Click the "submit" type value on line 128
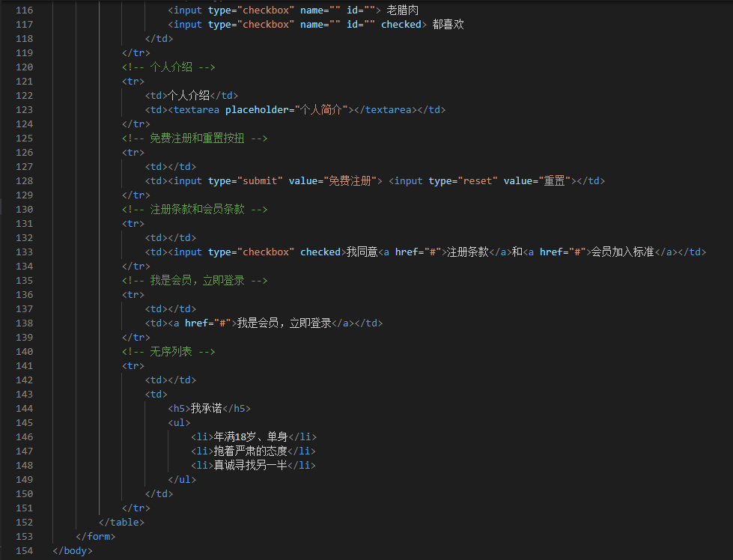The height and width of the screenshot is (560, 733). [260, 181]
